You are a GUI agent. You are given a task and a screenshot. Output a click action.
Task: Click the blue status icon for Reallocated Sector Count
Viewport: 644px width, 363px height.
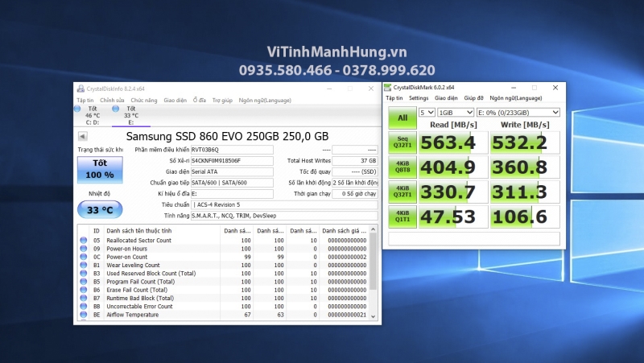click(x=84, y=240)
